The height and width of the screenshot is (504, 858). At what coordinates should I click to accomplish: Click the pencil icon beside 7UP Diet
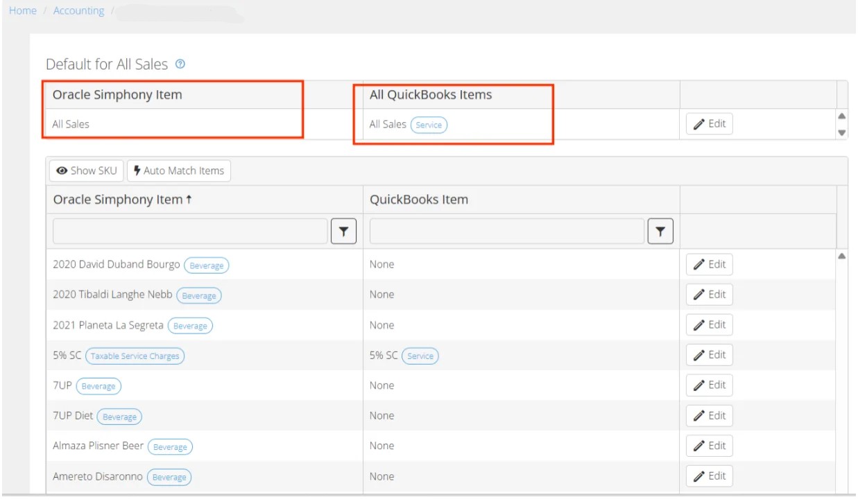point(699,415)
